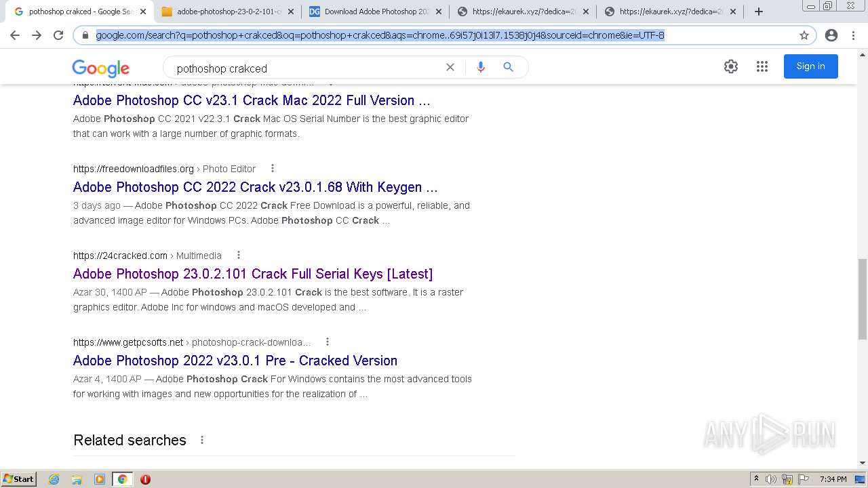The height and width of the screenshot is (488, 868).
Task: Close the adobe-photoshop-23-0-2-101 tab
Action: [290, 12]
